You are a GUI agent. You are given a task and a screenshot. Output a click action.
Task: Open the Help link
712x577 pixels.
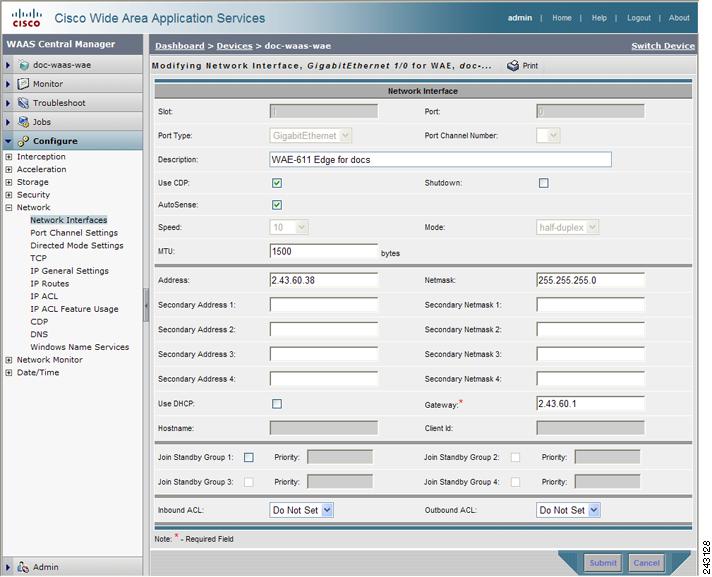pos(599,18)
